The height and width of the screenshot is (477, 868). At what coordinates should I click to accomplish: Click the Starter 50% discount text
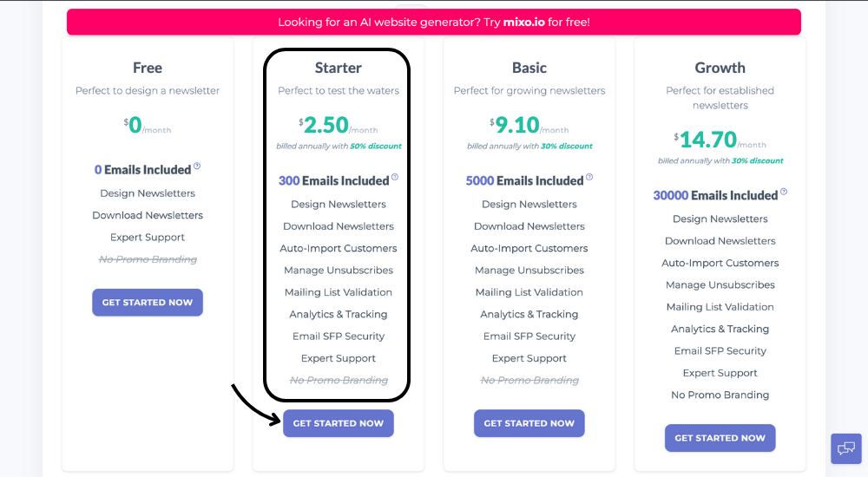375,146
